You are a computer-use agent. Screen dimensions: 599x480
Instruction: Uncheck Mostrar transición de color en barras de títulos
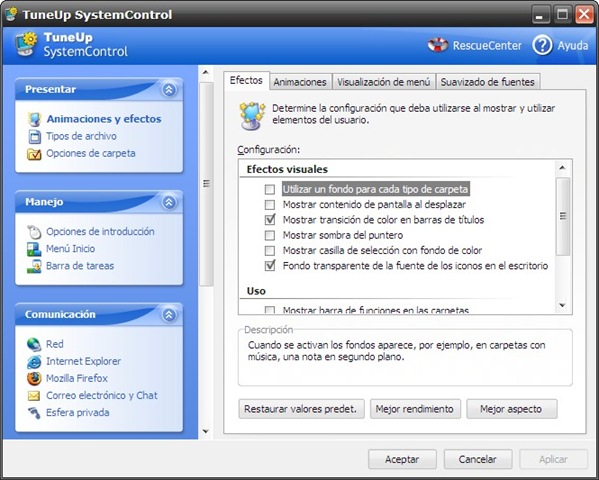click(270, 220)
